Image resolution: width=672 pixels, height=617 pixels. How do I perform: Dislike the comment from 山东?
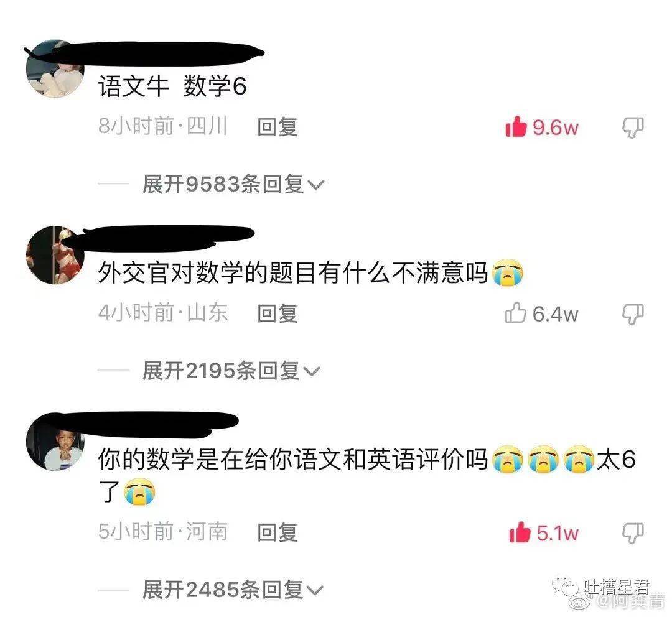coord(633,314)
